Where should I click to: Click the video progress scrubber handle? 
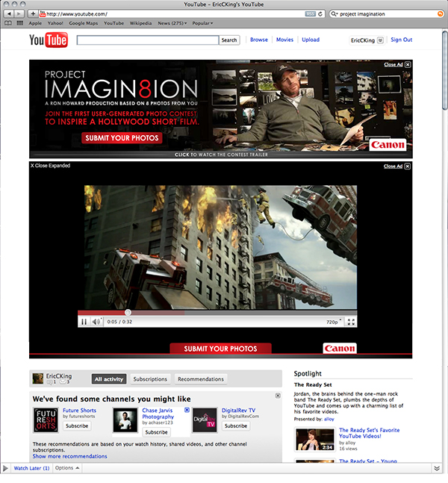[128, 313]
